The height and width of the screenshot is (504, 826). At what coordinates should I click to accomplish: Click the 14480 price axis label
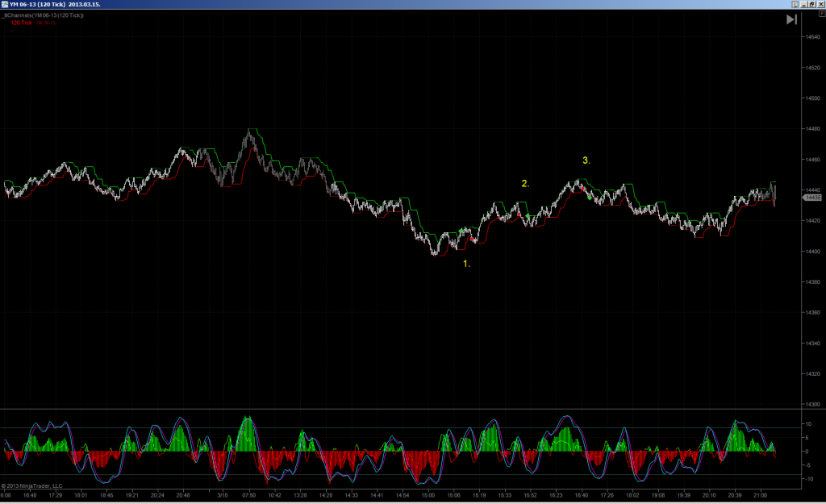pyautogui.click(x=812, y=128)
